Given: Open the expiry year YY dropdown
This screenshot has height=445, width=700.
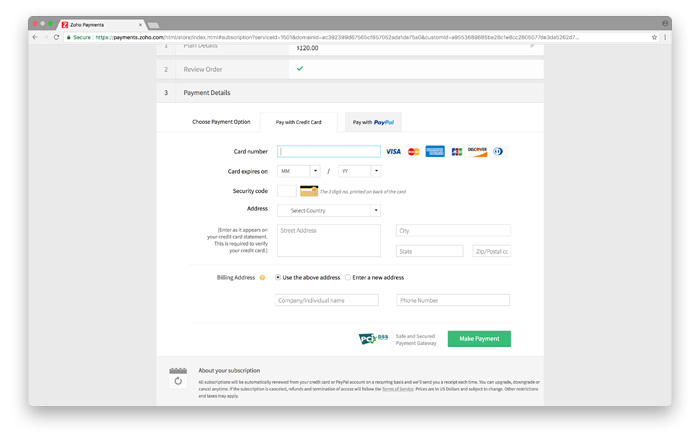Looking at the screenshot, I should pyautogui.click(x=359, y=171).
